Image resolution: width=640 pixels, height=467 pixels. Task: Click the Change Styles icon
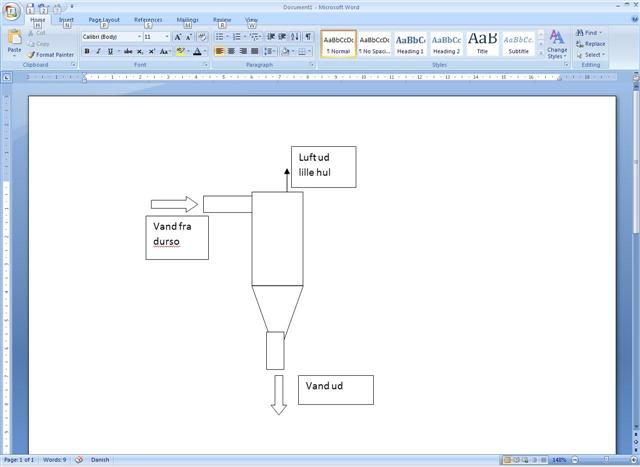point(557,44)
